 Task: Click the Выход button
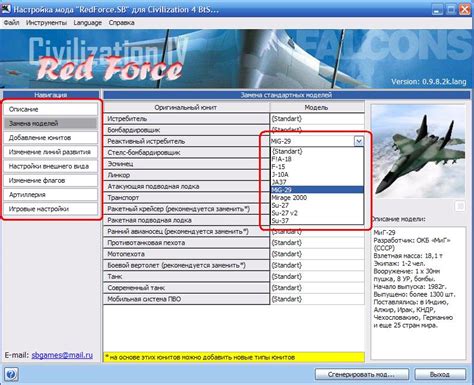440,375
